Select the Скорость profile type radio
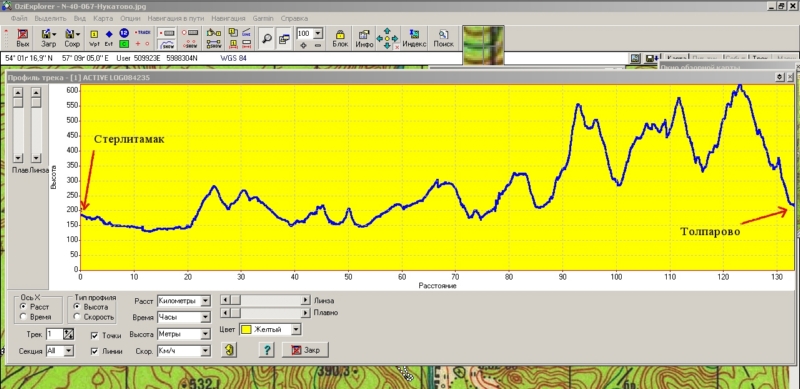Viewport: 800px width, 389px height. (77, 317)
